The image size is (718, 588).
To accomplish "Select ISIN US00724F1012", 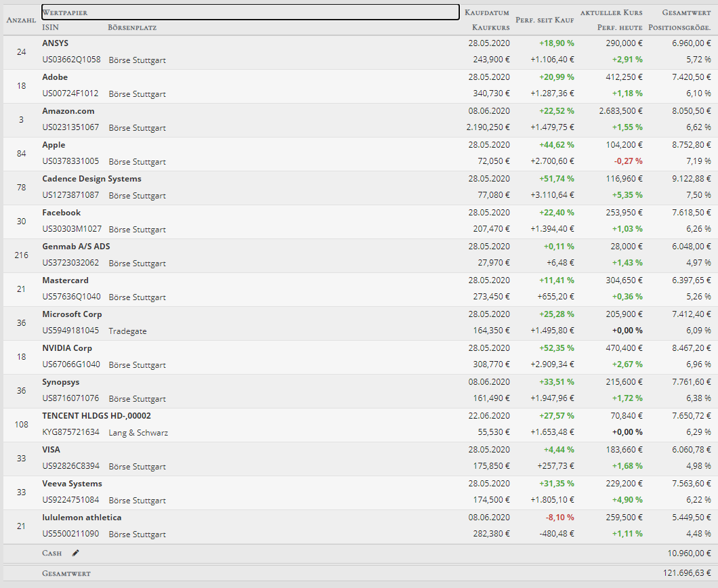I will pos(70,93).
